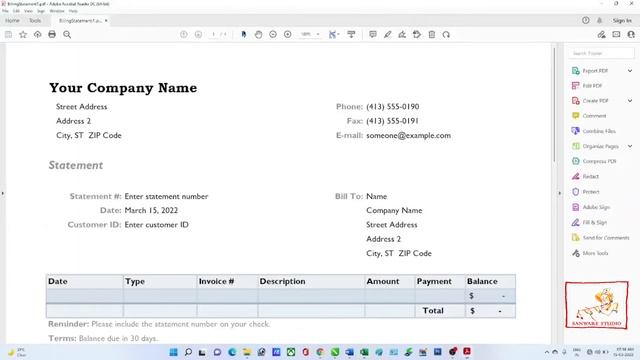Expand the left navigation pane arrow
This screenshot has height=360, width=640.
point(2,193)
